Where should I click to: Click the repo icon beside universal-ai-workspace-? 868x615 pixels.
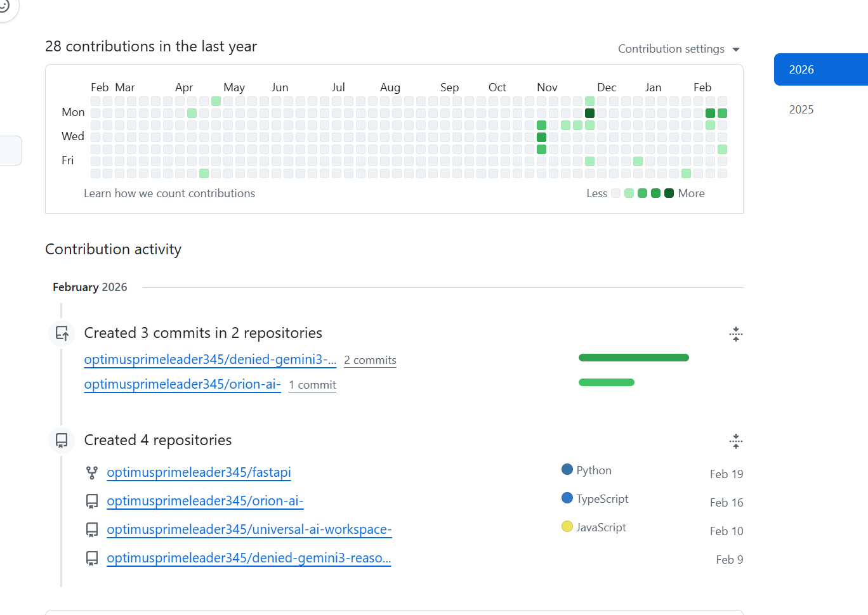pyautogui.click(x=93, y=529)
